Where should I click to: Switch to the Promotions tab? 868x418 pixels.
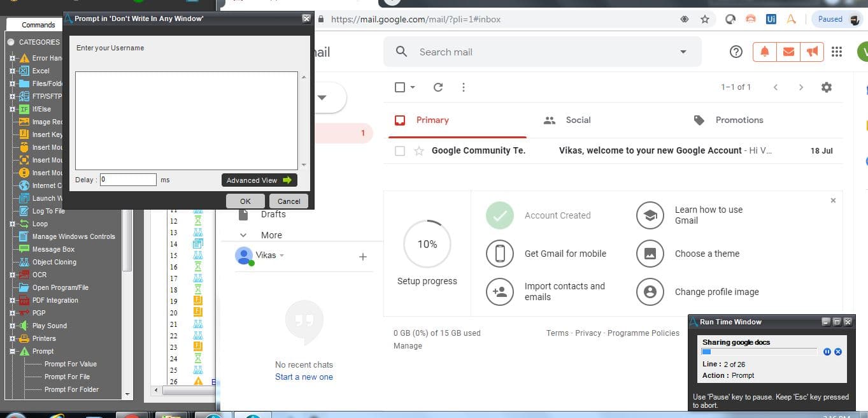point(728,120)
